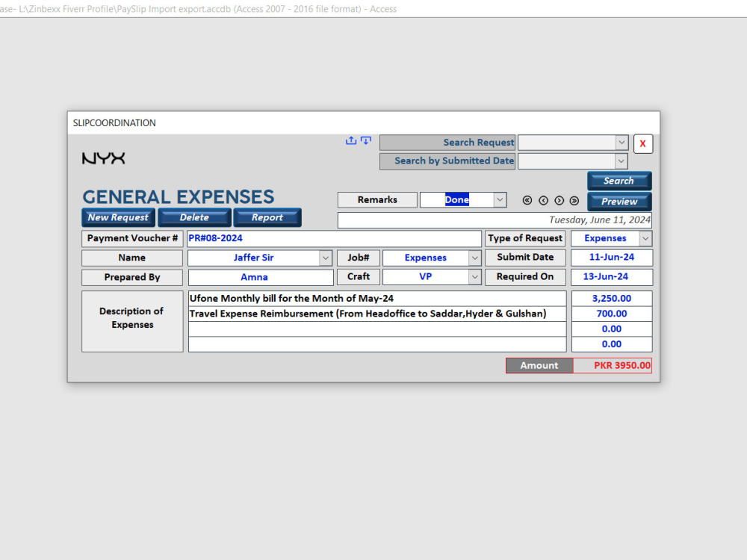Click the download/import icon beside Search Request

point(366,140)
